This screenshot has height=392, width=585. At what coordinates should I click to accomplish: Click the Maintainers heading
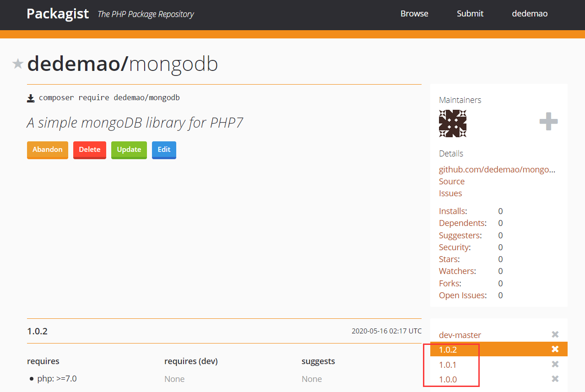[x=460, y=100]
